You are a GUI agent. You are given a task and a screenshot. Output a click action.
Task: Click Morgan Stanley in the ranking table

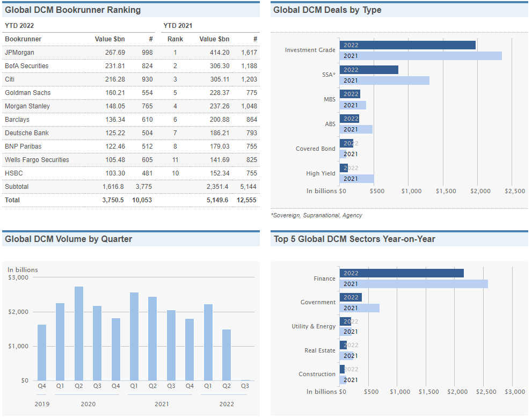pyautogui.click(x=27, y=106)
